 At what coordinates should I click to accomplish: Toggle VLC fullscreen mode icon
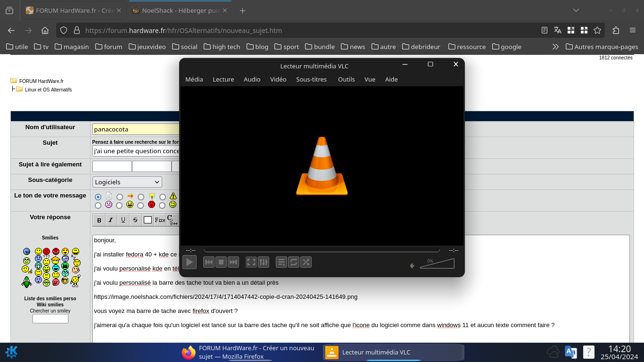pyautogui.click(x=251, y=262)
